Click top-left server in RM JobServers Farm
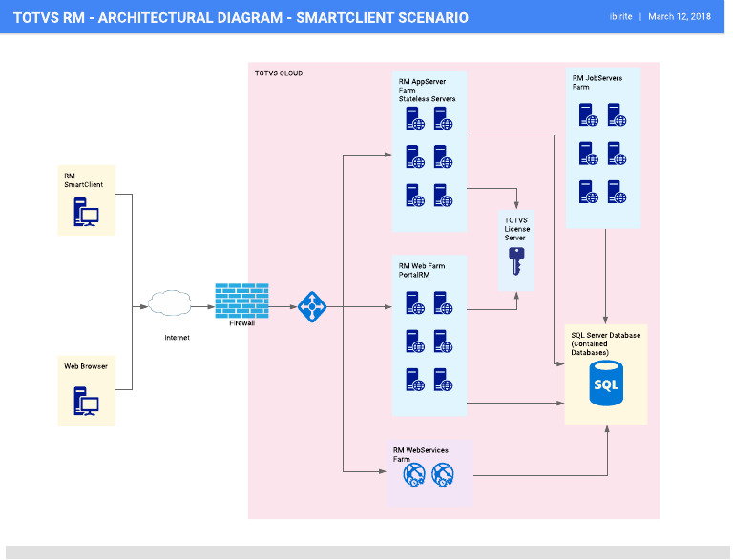The height and width of the screenshot is (560, 733). pyautogui.click(x=589, y=115)
